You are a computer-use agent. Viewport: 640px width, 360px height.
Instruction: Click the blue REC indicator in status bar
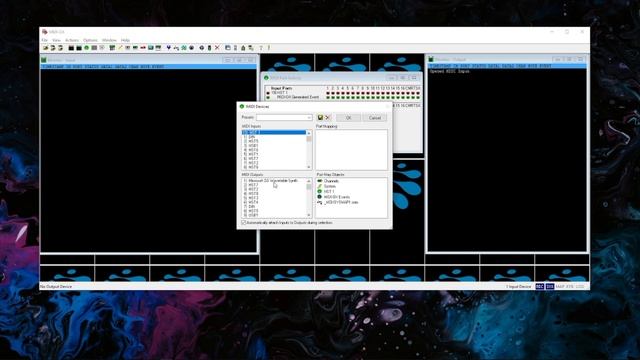(x=540, y=287)
